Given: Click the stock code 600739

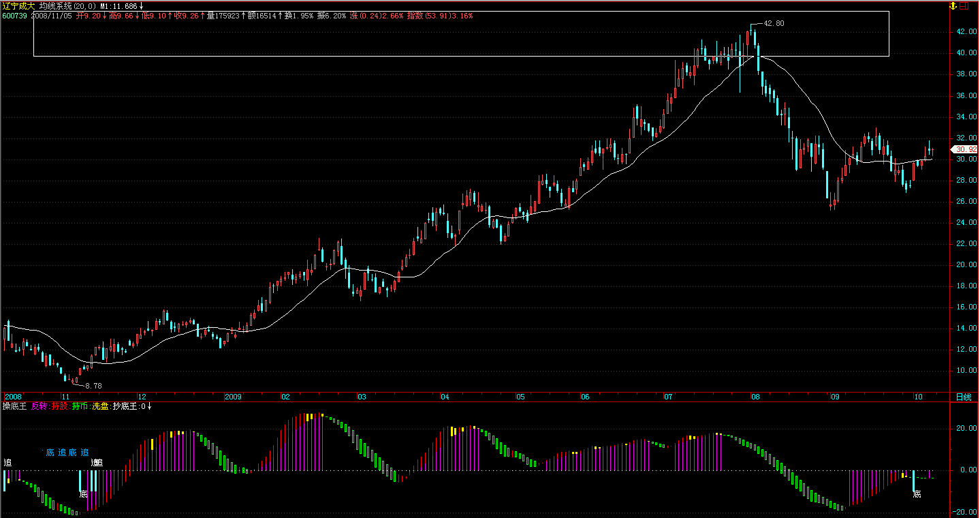Looking at the screenshot, I should pyautogui.click(x=14, y=15).
